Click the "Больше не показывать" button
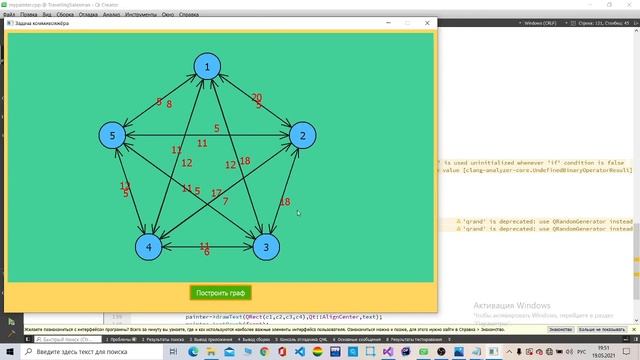 point(602,329)
